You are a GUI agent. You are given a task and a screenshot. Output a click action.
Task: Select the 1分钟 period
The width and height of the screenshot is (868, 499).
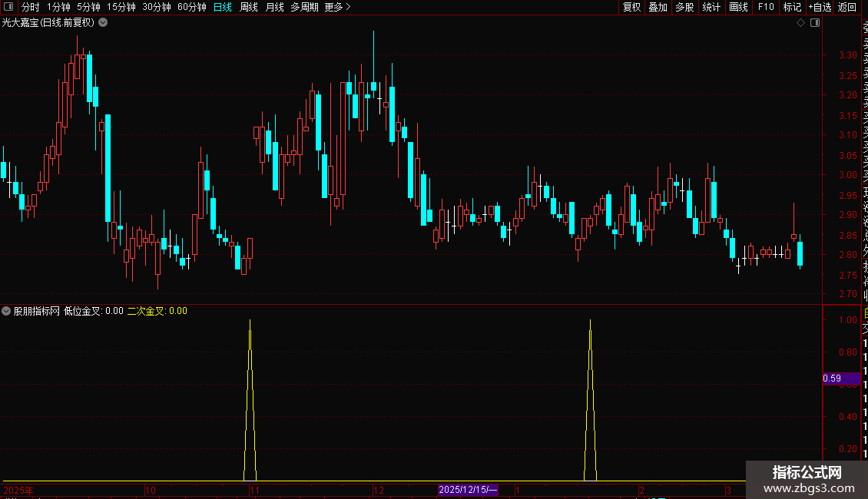(x=58, y=7)
